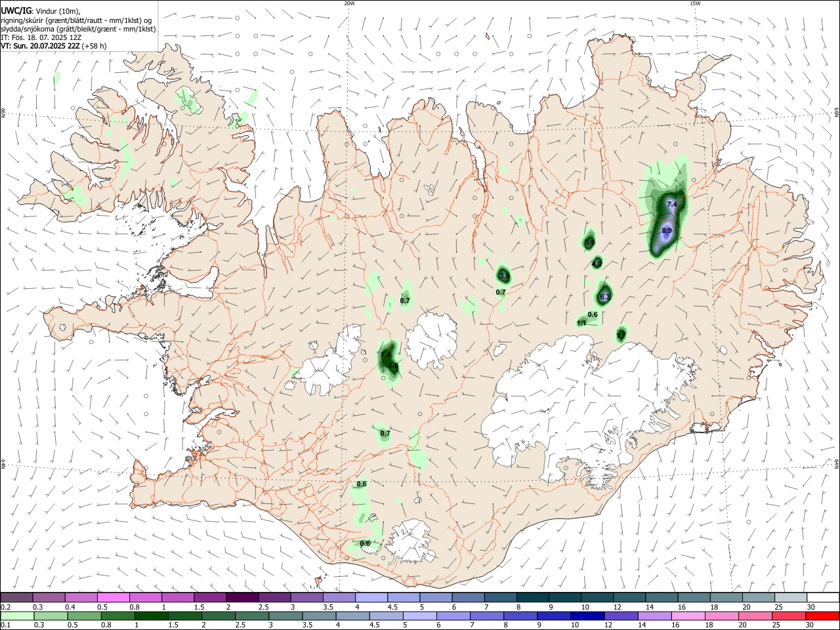Click the 1.7 precipitation value label
The image size is (840, 630).
621,335
